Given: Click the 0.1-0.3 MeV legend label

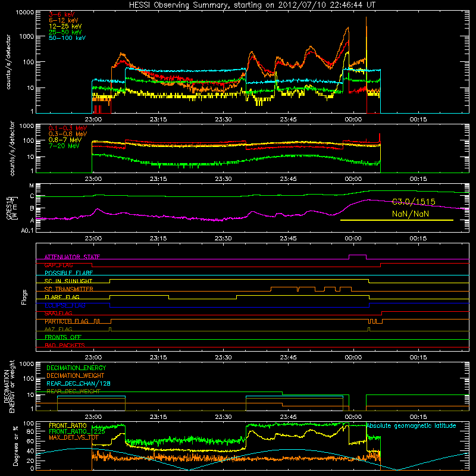Looking at the screenshot, I should click(x=67, y=129).
